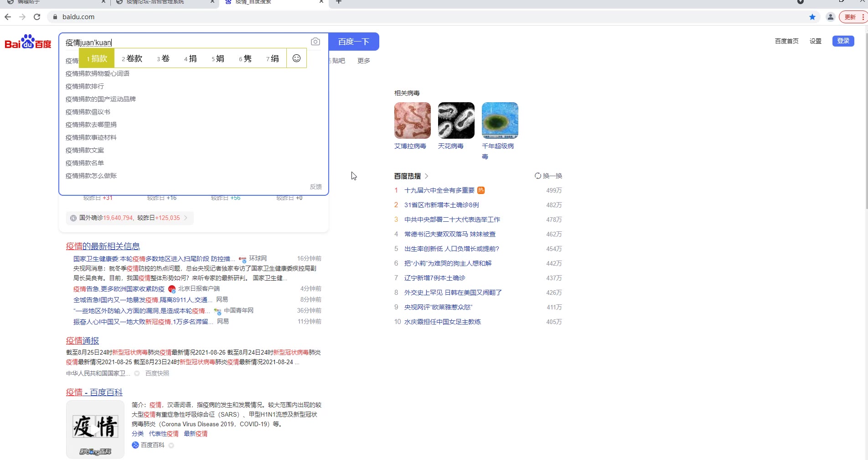
Task: Open hot search 水庆霞担任中国女足主教练
Action: 443,322
